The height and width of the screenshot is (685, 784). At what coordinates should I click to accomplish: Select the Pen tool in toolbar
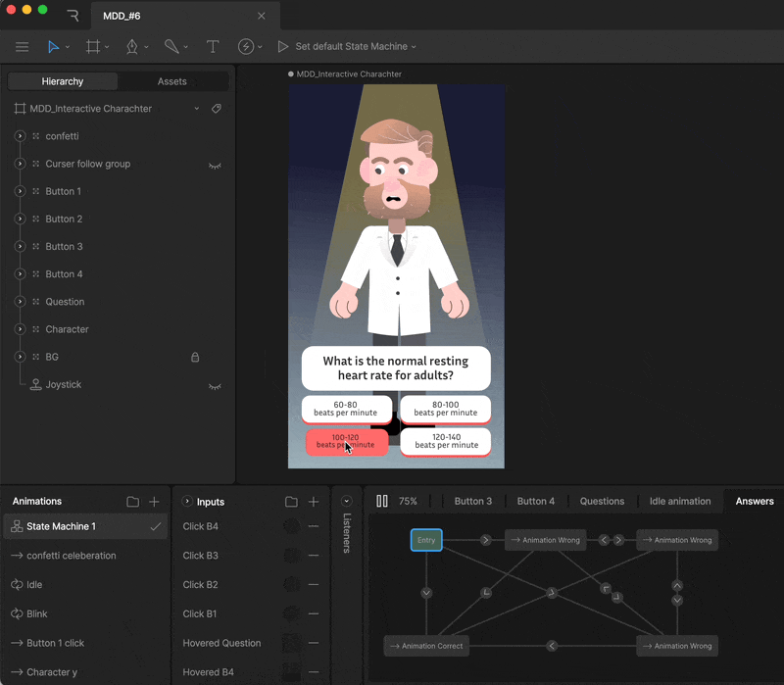pyautogui.click(x=131, y=47)
